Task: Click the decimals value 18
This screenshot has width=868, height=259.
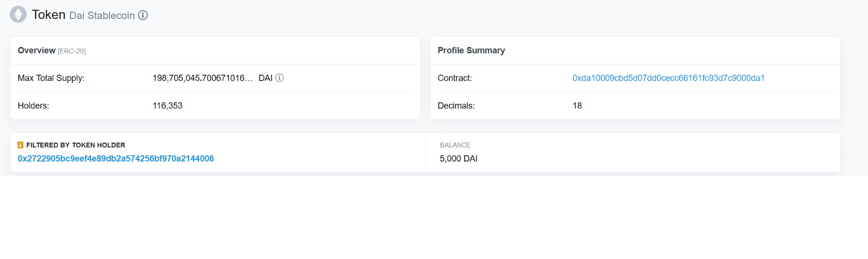Action: [577, 106]
